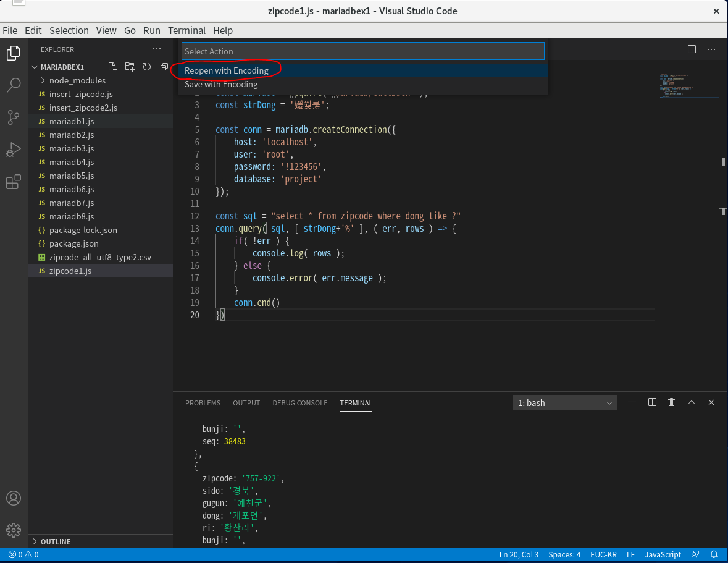Open package.json file
This screenshot has height=563, width=728.
(x=101, y=243)
